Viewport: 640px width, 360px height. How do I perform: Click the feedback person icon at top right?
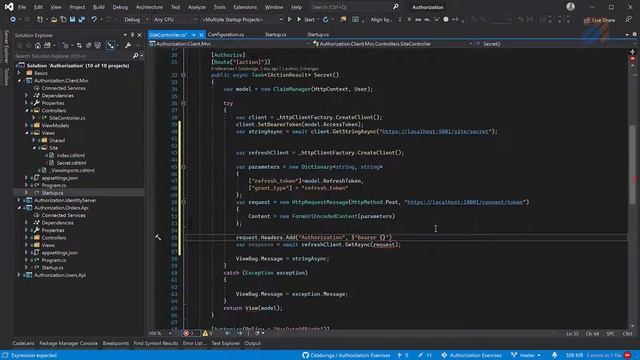[629, 19]
